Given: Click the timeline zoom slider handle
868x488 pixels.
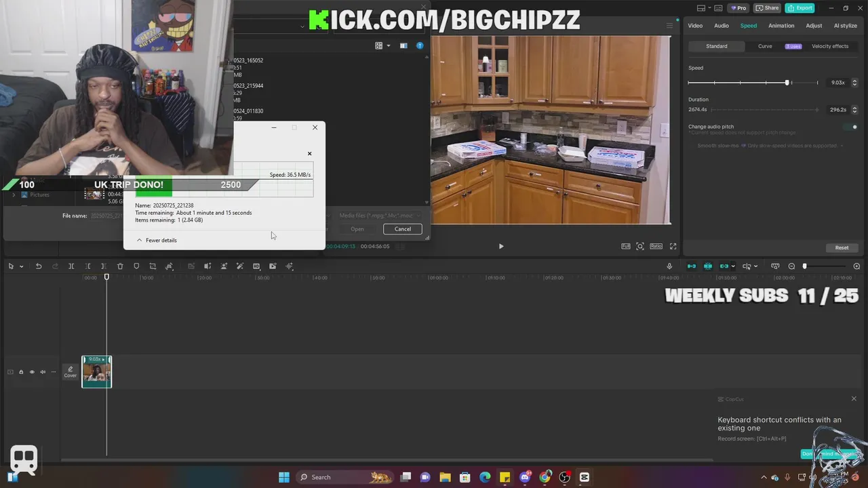Looking at the screenshot, I should point(805,266).
